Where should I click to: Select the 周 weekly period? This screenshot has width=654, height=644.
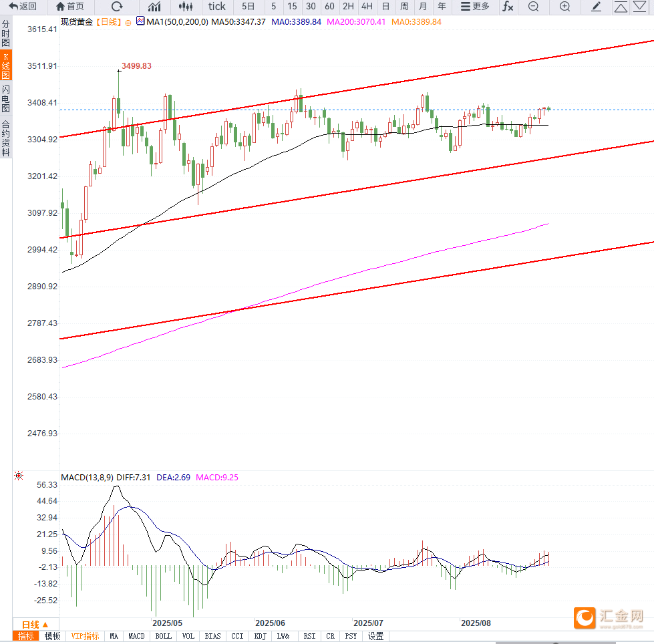[404, 6]
